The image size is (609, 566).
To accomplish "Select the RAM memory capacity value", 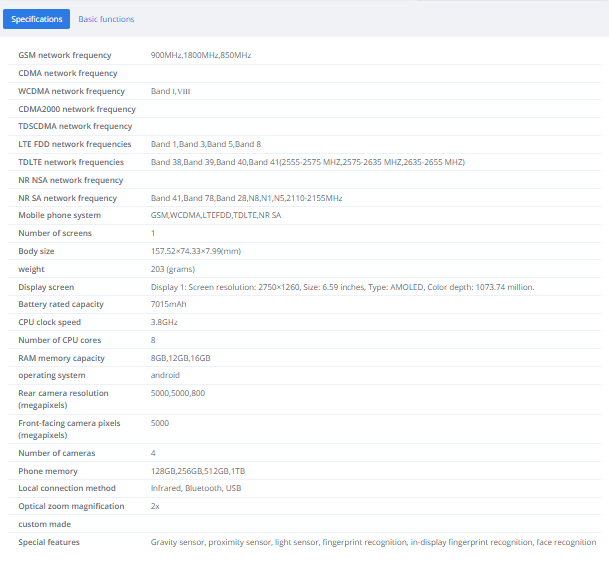I will (181, 358).
